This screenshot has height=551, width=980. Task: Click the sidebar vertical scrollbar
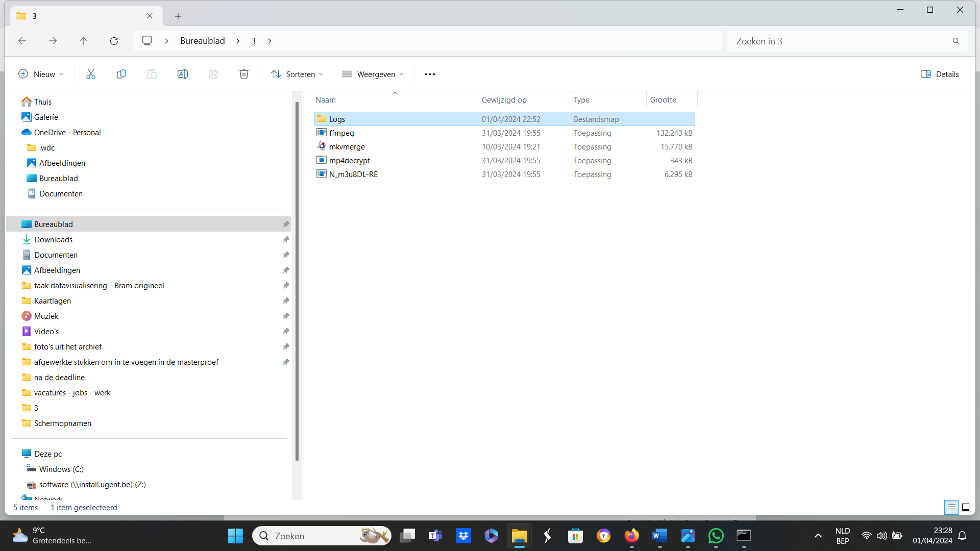coord(297,281)
